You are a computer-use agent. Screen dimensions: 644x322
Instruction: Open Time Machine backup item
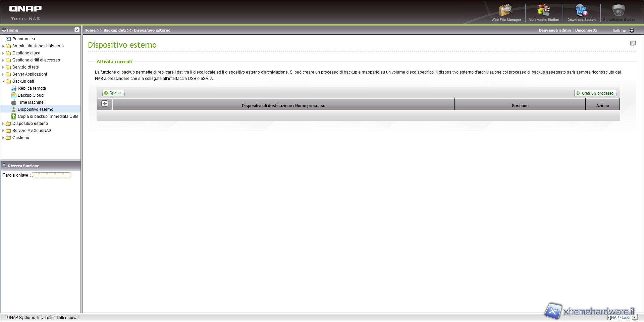click(31, 102)
